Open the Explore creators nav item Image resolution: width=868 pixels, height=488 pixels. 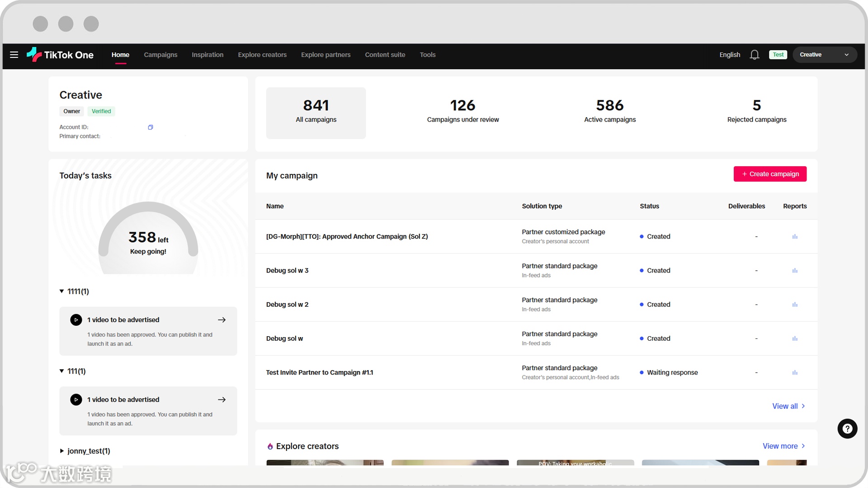point(262,55)
